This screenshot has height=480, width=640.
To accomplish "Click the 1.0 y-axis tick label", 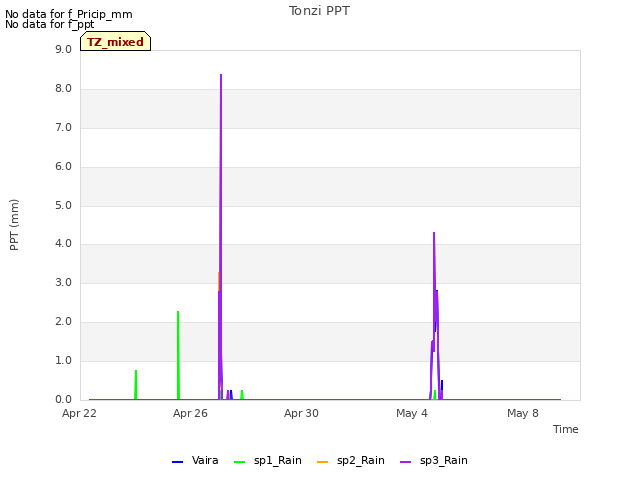I will (63, 360).
